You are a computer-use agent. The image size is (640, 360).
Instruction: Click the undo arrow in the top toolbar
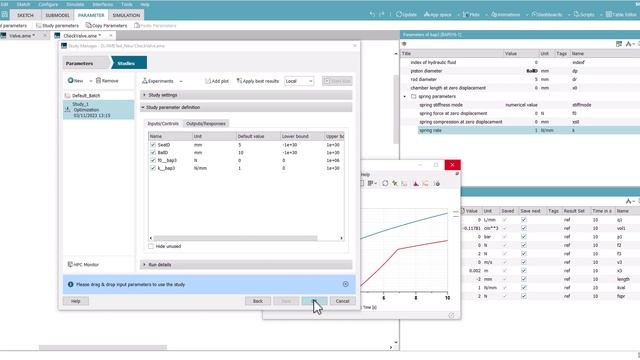pos(372,15)
